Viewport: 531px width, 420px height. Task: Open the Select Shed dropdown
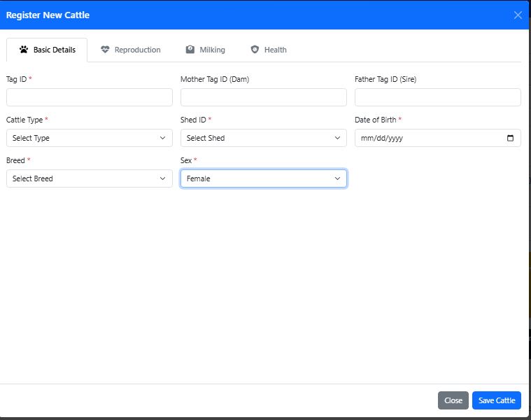263,138
